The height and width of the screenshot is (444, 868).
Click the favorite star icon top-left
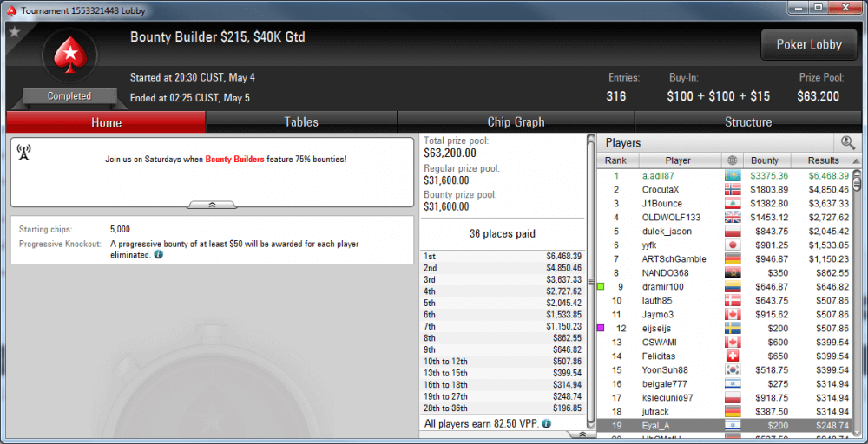[x=15, y=32]
